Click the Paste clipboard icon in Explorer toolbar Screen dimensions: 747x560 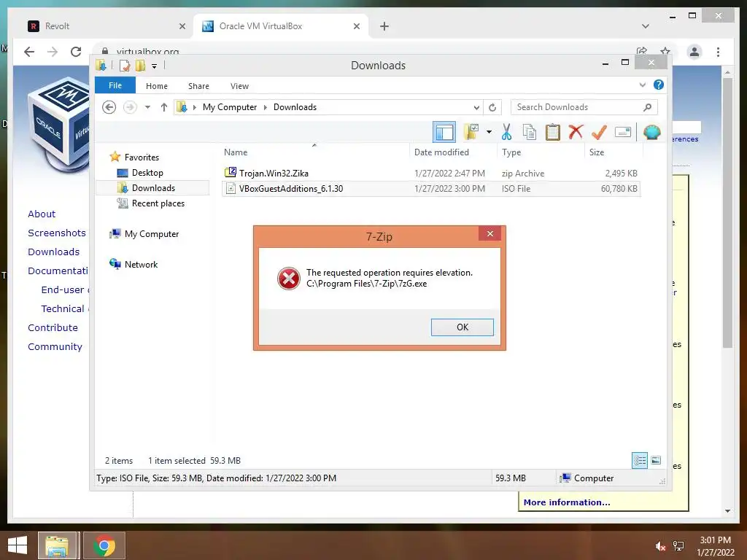[553, 132]
